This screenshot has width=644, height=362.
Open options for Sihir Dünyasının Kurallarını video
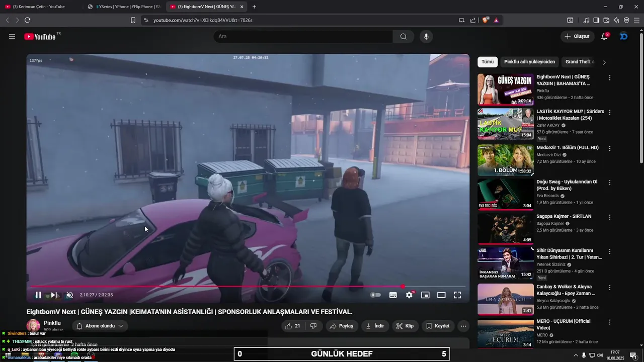tap(610, 251)
